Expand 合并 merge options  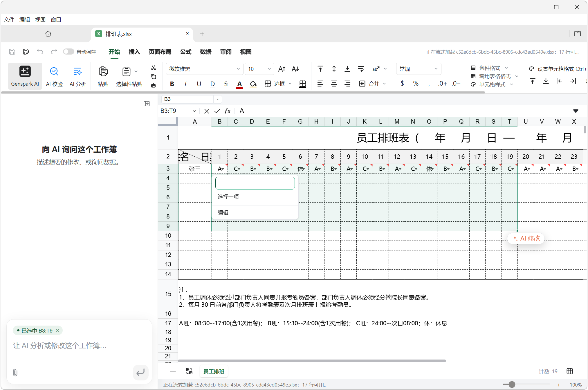(385, 84)
